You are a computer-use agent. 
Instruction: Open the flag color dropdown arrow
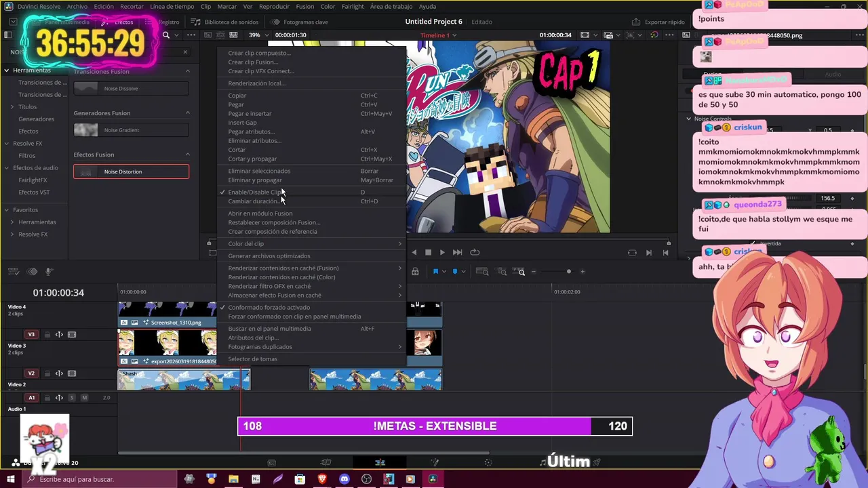click(x=444, y=272)
